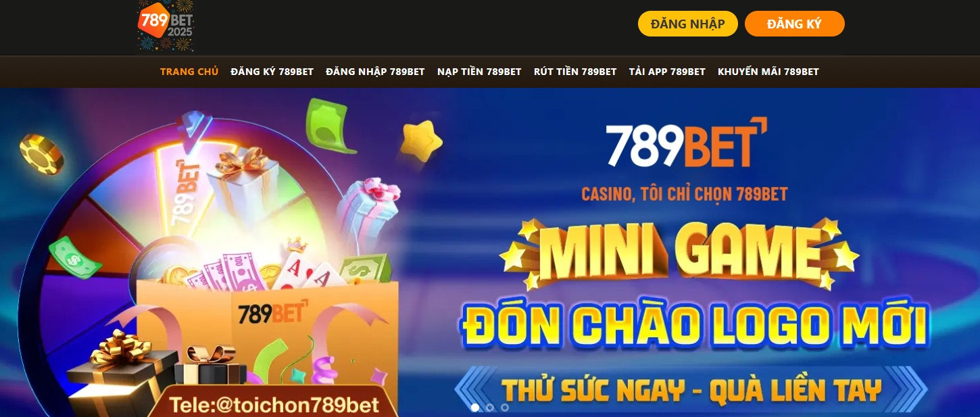Image resolution: width=980 pixels, height=417 pixels.
Task: Open TẢI APP 789BET menu link
Action: click(667, 72)
